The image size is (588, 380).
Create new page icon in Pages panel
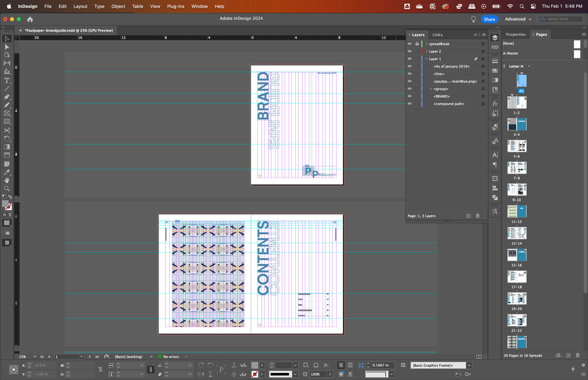(x=568, y=355)
